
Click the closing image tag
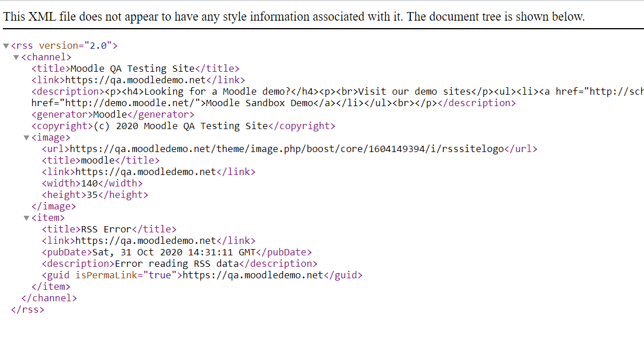(54, 207)
